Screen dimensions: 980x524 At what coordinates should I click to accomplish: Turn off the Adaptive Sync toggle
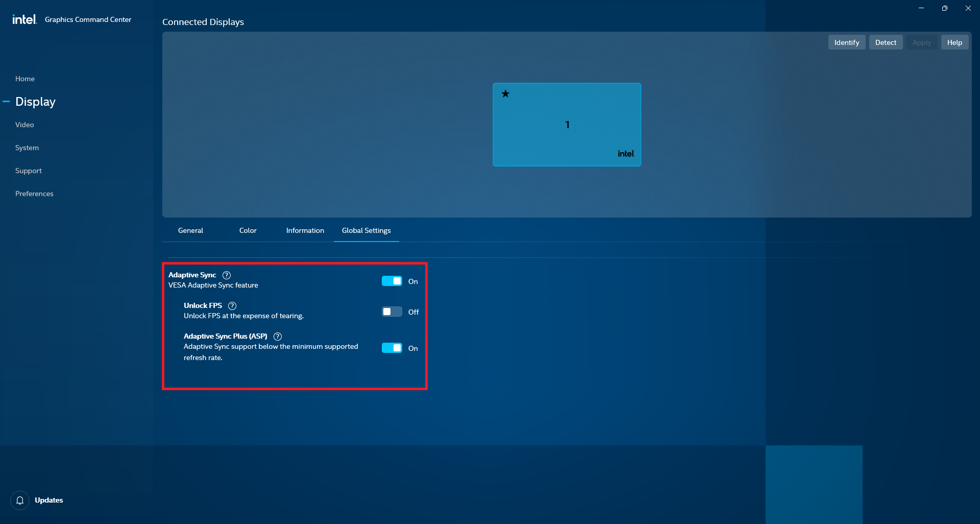pos(392,281)
